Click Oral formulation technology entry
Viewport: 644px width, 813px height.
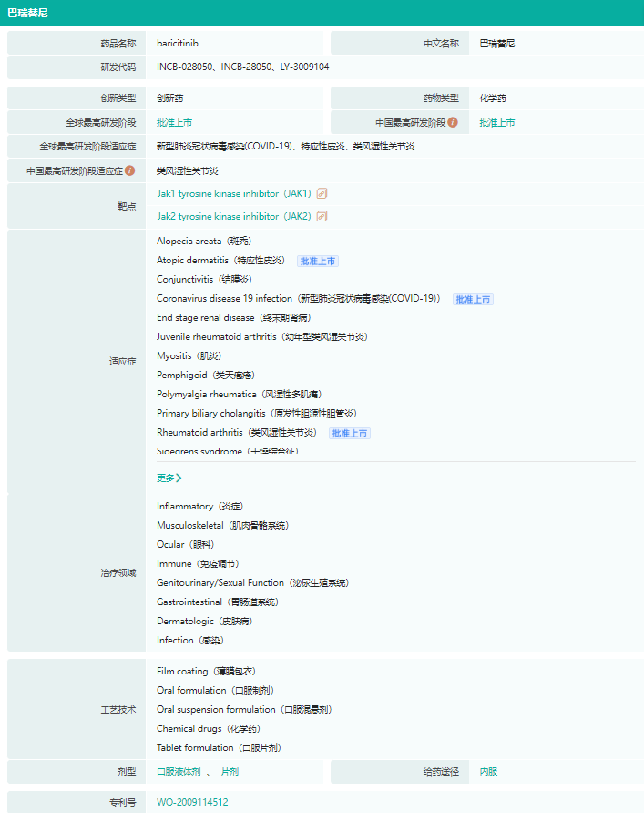(x=215, y=691)
